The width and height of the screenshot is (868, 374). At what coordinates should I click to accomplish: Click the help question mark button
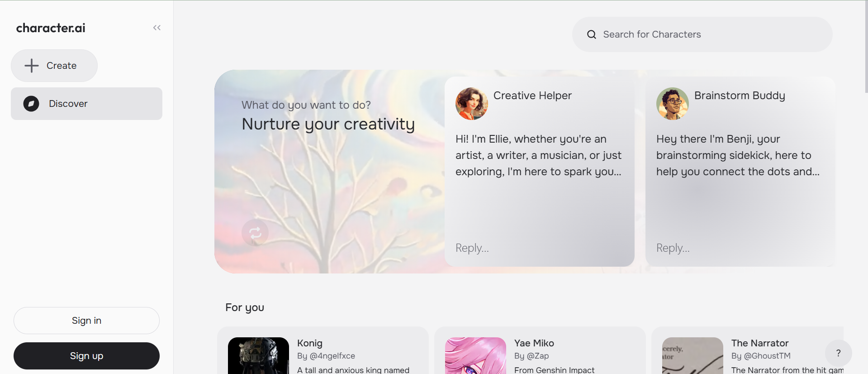[838, 353]
